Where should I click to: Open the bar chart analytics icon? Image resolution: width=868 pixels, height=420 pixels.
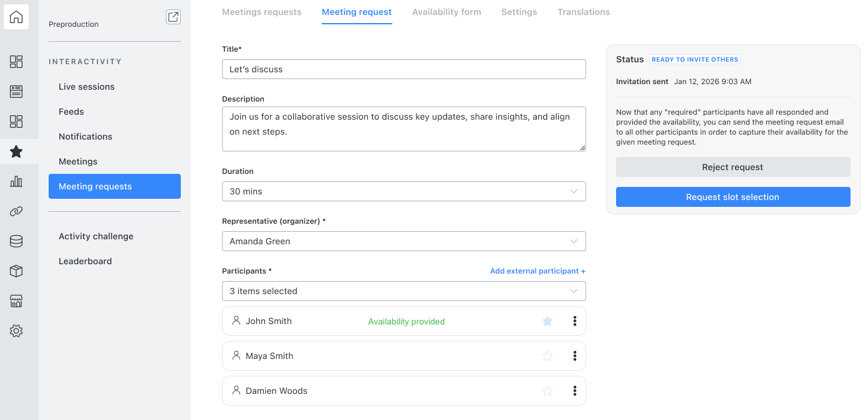(x=16, y=181)
